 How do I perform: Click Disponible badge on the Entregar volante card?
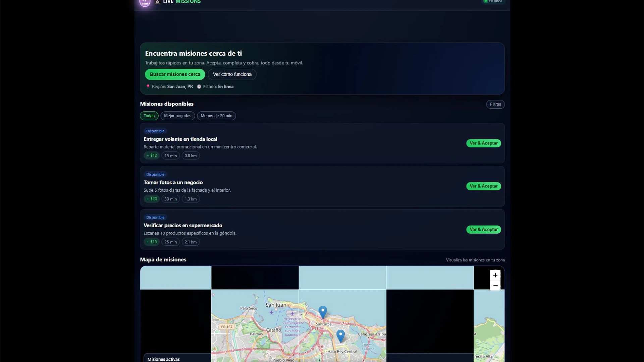pyautogui.click(x=155, y=131)
